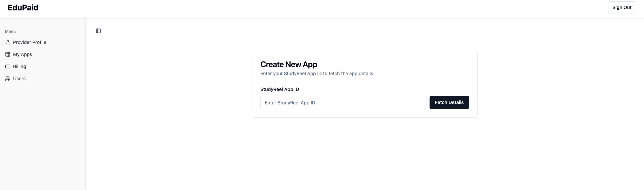This screenshot has height=190, width=644.
Task: Click empty sidebar space below Users
Action: 43,134
